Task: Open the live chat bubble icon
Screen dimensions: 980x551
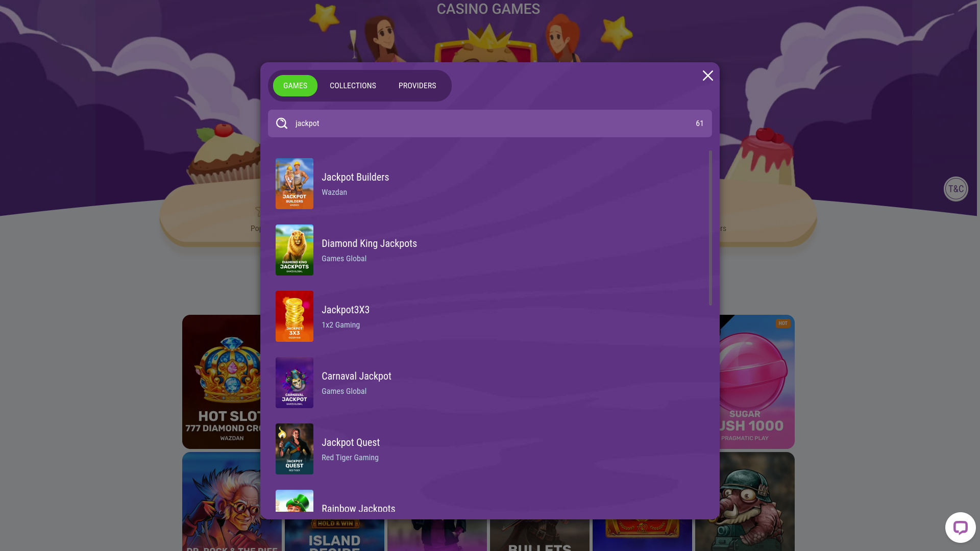Action: (x=960, y=528)
